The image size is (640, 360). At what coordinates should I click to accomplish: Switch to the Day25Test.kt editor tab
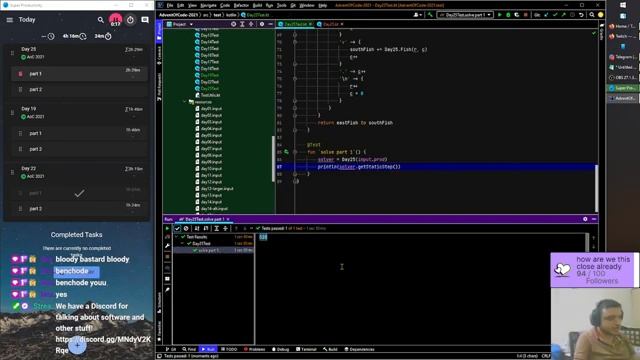(296, 24)
